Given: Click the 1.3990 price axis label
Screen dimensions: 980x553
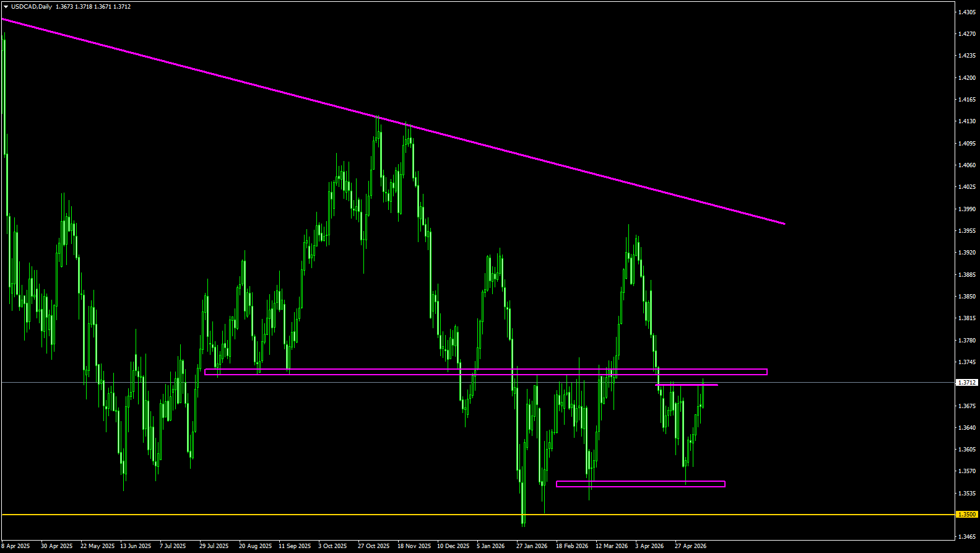Looking at the screenshot, I should [x=967, y=209].
